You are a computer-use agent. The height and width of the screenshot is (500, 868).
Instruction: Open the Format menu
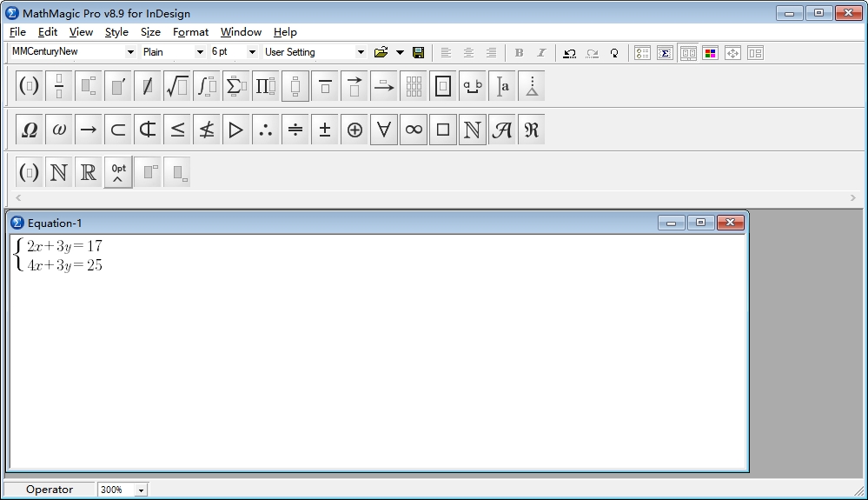(x=190, y=32)
